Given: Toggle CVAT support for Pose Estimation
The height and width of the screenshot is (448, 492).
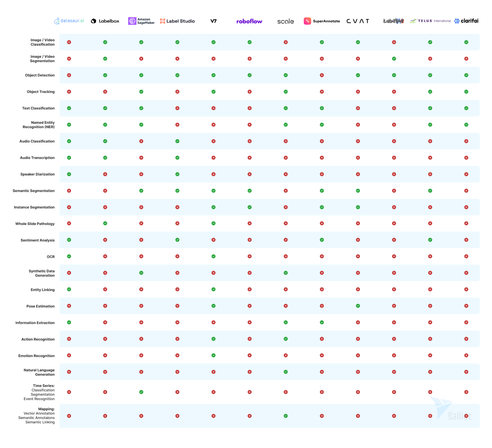Looking at the screenshot, I should click(x=358, y=306).
